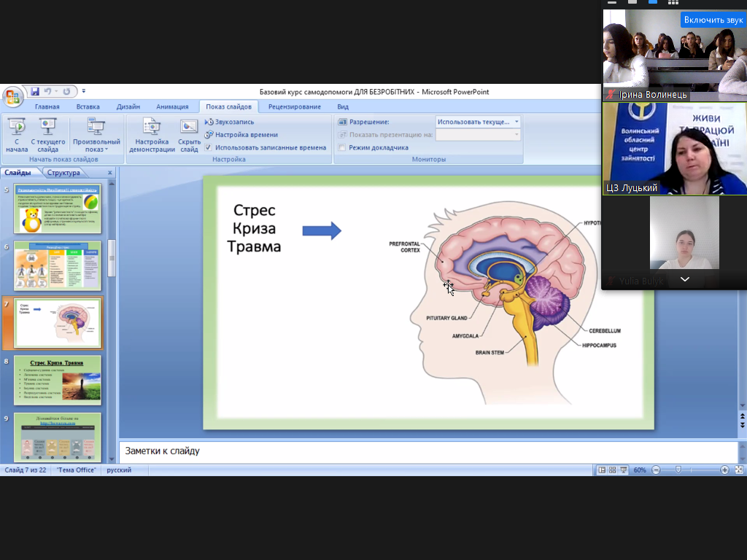The width and height of the screenshot is (747, 560).
Task: Expand Произвольный показ dropdown
Action: [96, 145]
